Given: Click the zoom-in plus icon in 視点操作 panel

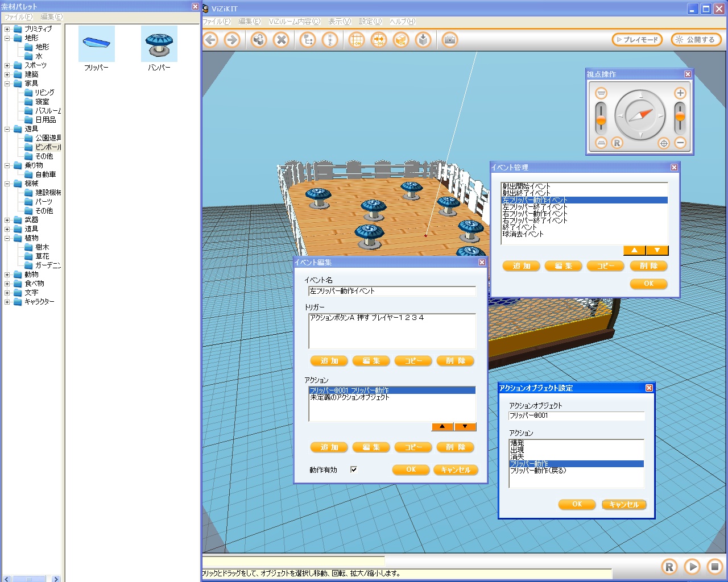Looking at the screenshot, I should 680,93.
